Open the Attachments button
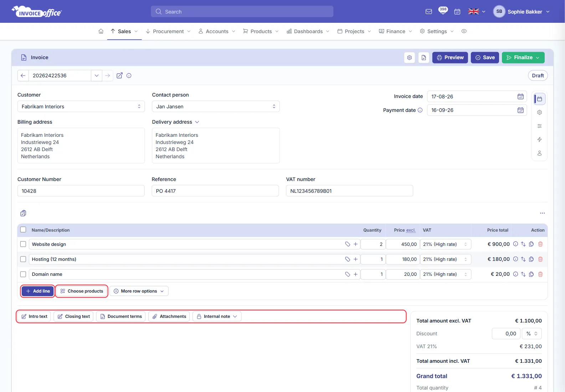The width and height of the screenshot is (565, 392). click(169, 316)
